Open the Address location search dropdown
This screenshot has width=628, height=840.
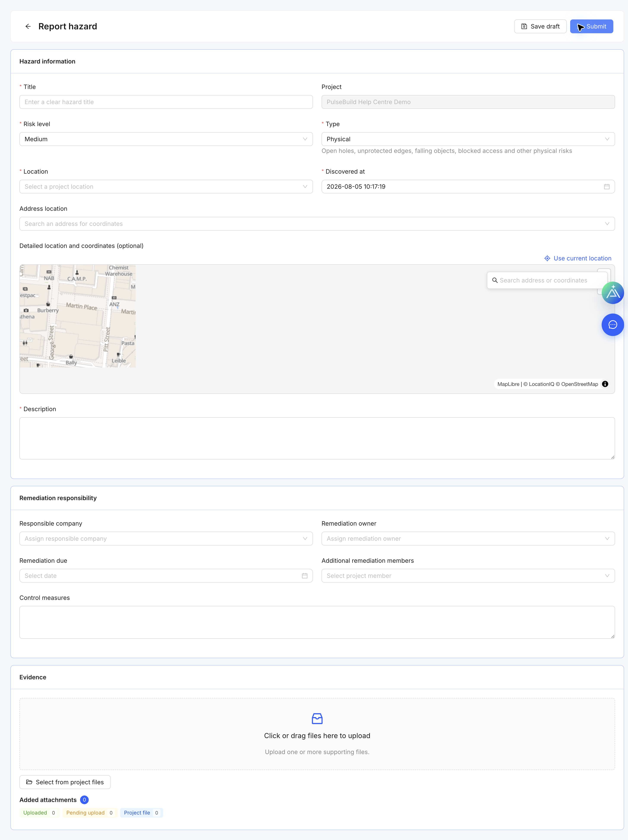pos(317,224)
